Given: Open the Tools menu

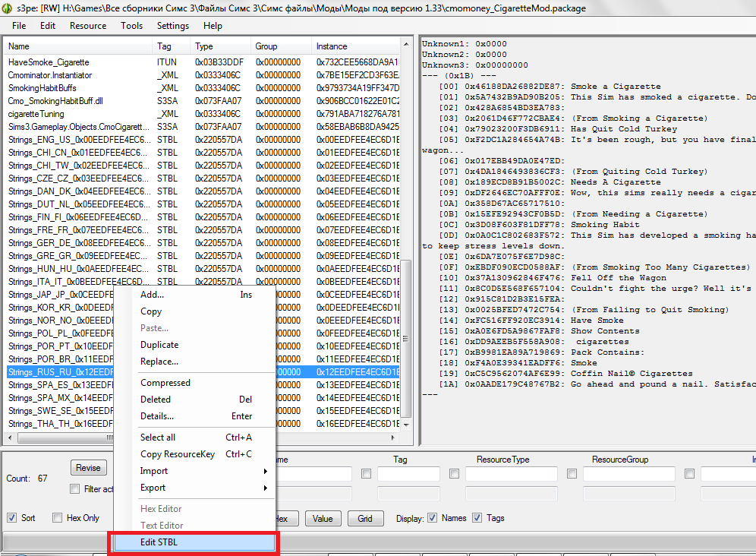Looking at the screenshot, I should (131, 25).
